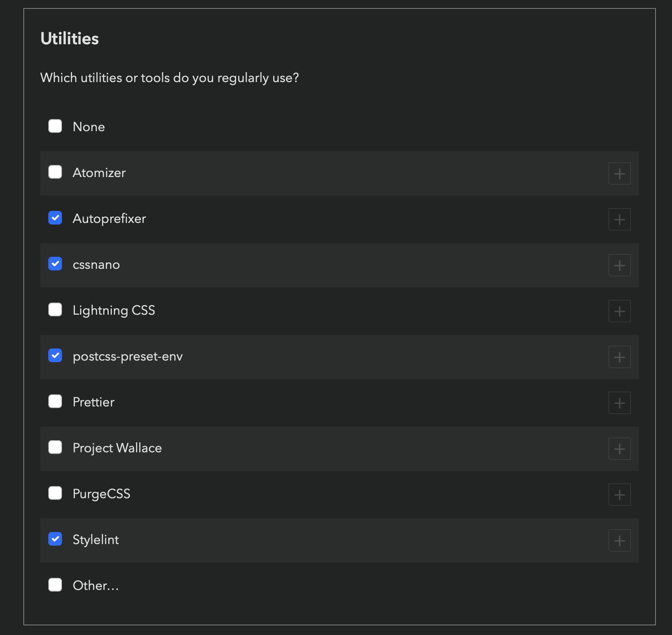Click the plus icon on Stylelint row
Image resolution: width=672 pixels, height=635 pixels.
pyautogui.click(x=619, y=541)
